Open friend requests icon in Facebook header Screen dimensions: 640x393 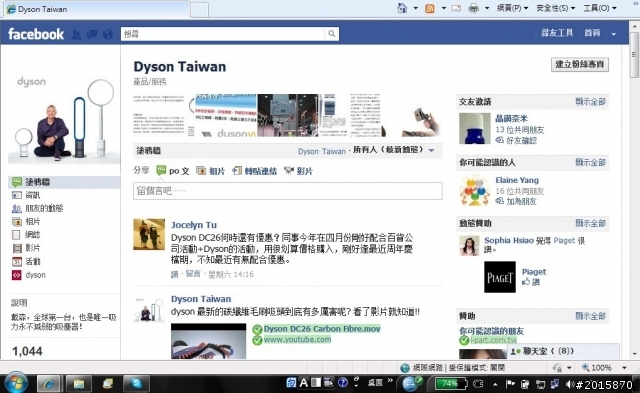click(x=76, y=34)
